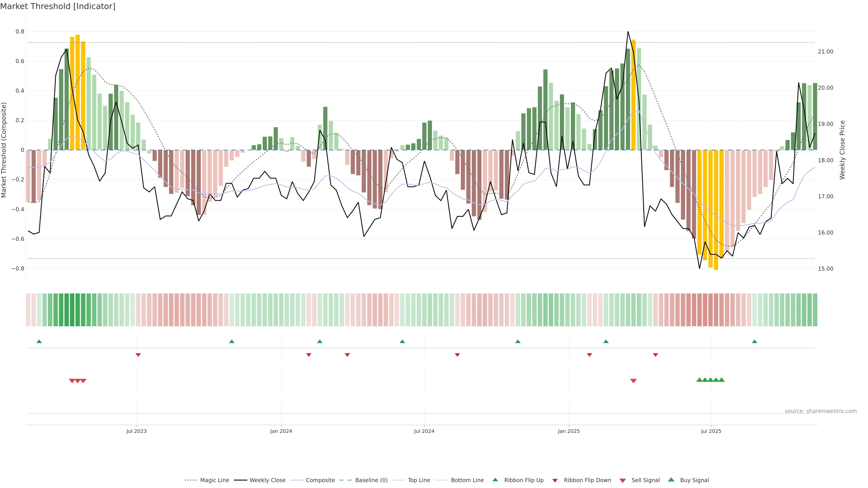The height and width of the screenshot is (488, 868).
Task: Click the leftmost green ribbon flip up triangle
Action: click(x=39, y=342)
